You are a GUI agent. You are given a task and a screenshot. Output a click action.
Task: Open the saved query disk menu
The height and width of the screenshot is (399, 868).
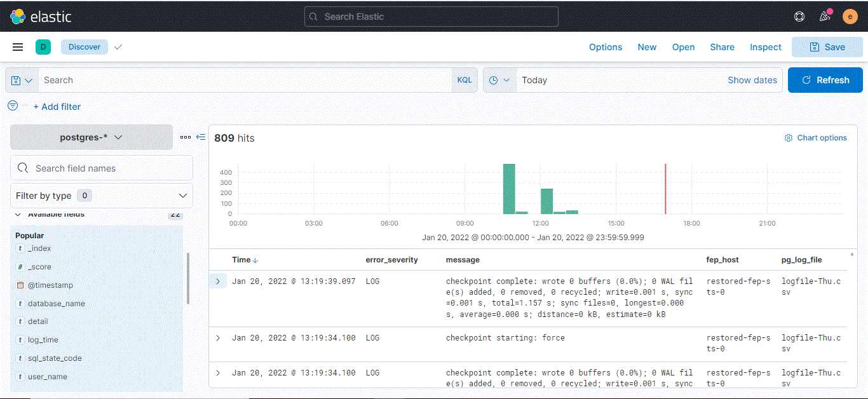[22, 81]
